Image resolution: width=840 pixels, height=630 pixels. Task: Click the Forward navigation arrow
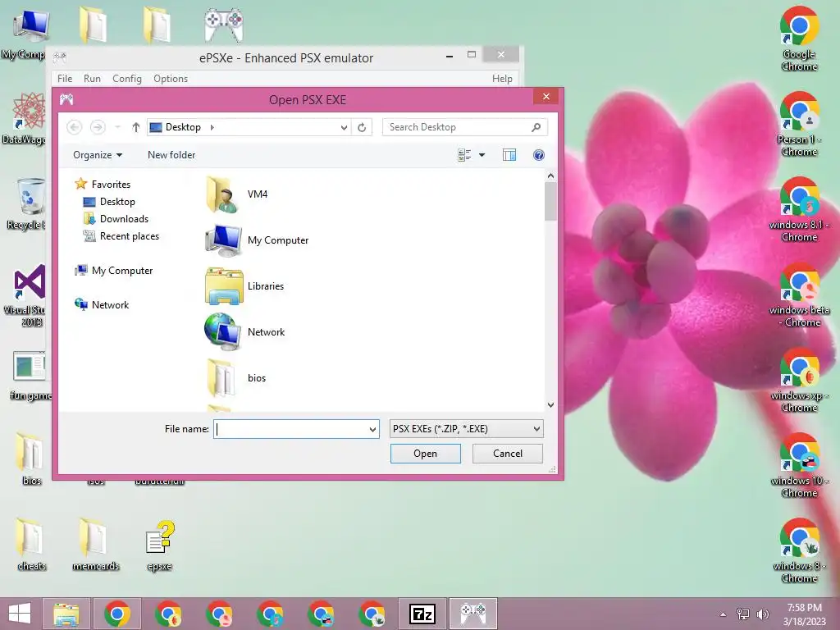98,127
